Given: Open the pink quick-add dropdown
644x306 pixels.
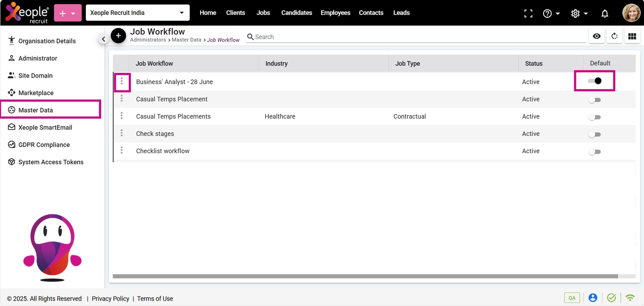Looking at the screenshot, I should click(x=68, y=13).
